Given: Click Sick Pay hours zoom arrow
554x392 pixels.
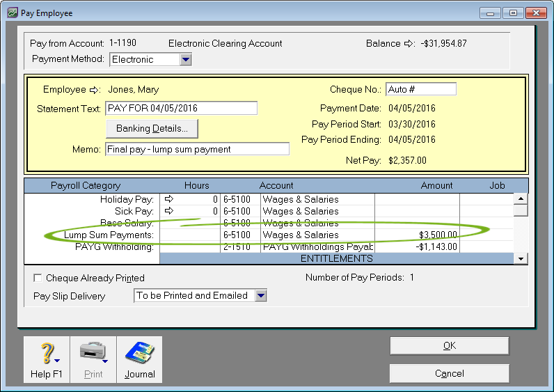Looking at the screenshot, I should click(x=168, y=211).
